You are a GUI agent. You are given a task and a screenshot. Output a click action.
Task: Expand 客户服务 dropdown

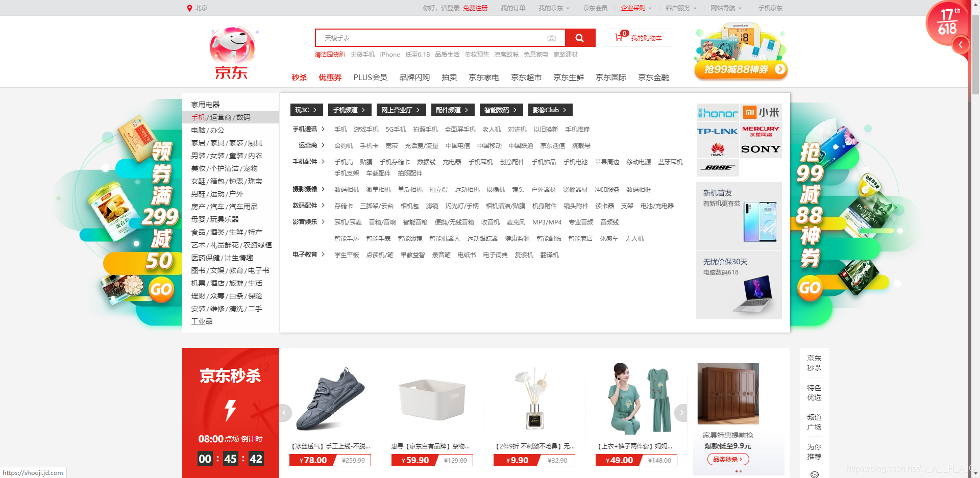pos(681,8)
